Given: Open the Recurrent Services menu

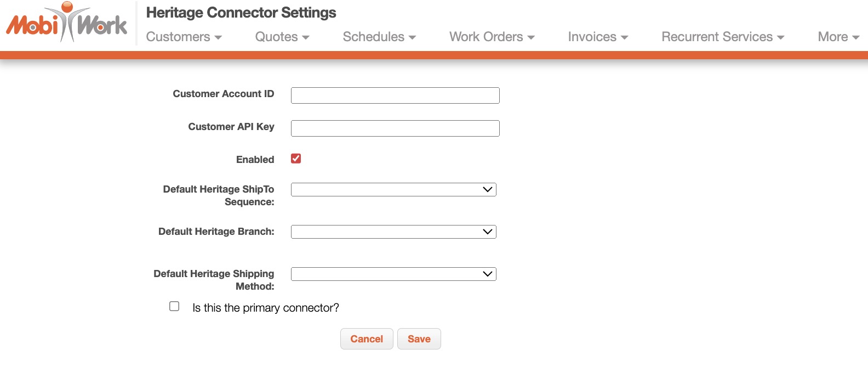Looking at the screenshot, I should [723, 37].
